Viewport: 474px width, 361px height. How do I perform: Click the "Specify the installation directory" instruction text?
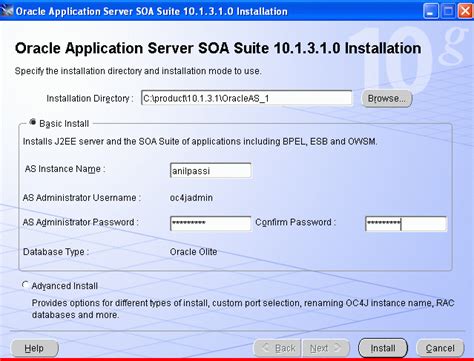[138, 71]
